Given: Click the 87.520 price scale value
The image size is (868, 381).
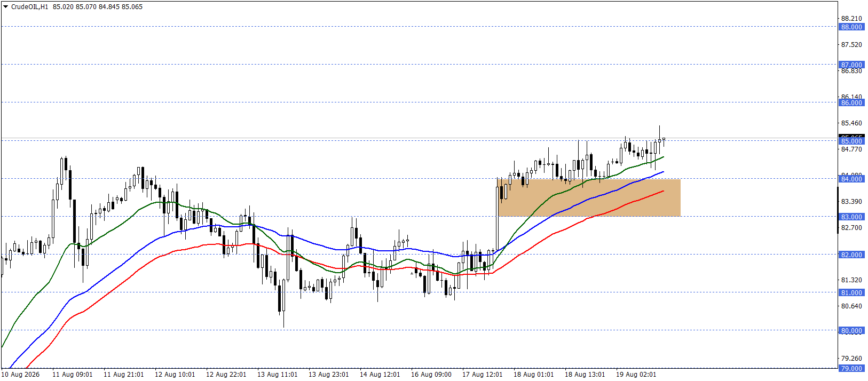Looking at the screenshot, I should 851,45.
